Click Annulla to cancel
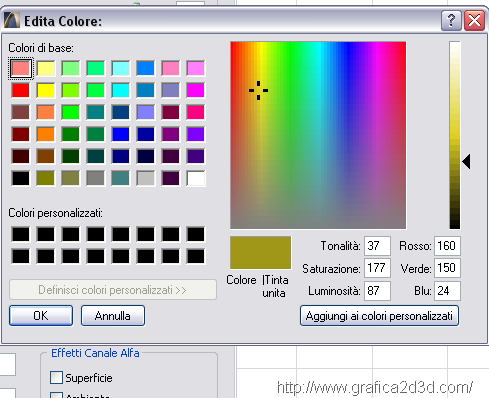Viewport: 489px width, 398px height. [113, 315]
